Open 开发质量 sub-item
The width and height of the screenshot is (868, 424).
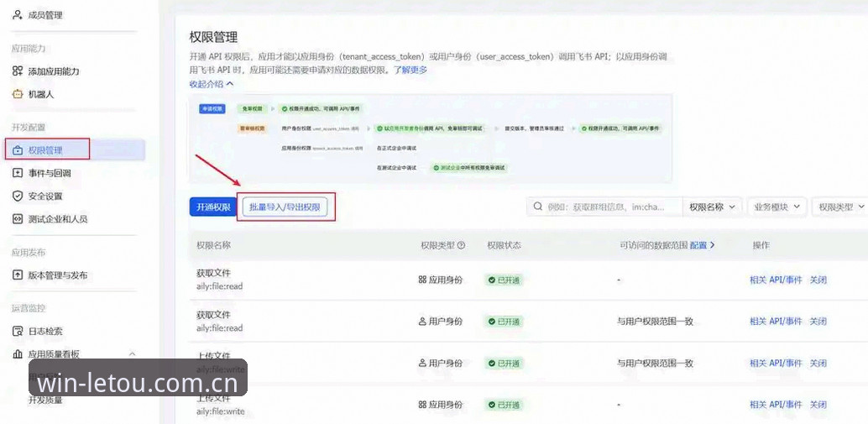tap(45, 400)
